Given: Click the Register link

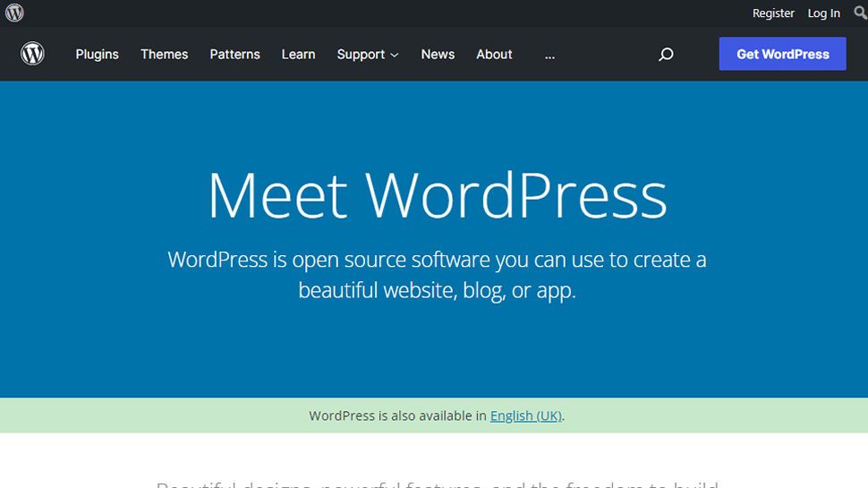Looking at the screenshot, I should tap(773, 13).
